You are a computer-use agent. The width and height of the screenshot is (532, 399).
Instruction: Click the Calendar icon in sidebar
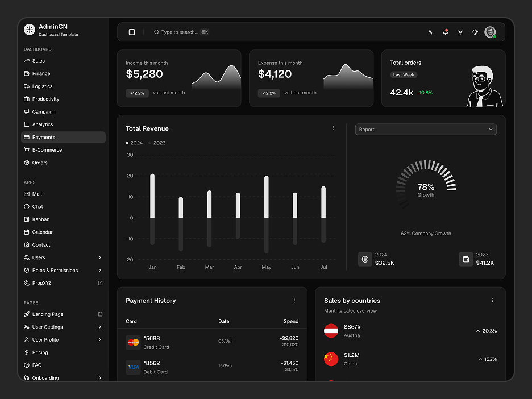click(x=27, y=232)
